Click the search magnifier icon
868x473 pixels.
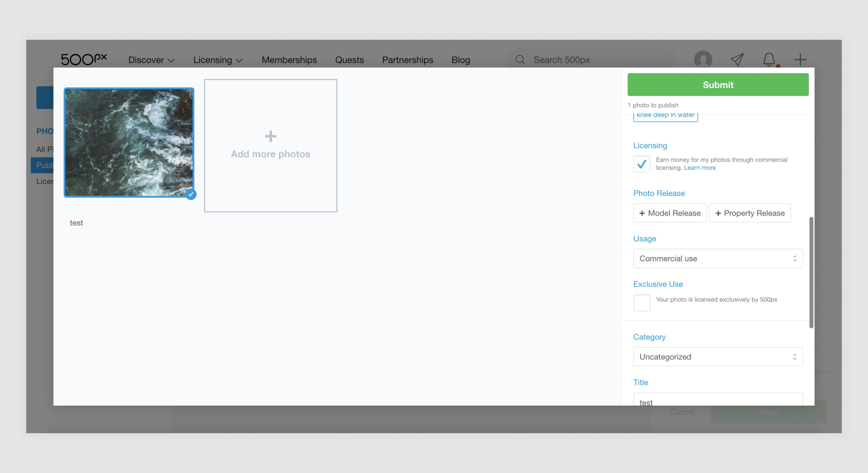pyautogui.click(x=520, y=60)
